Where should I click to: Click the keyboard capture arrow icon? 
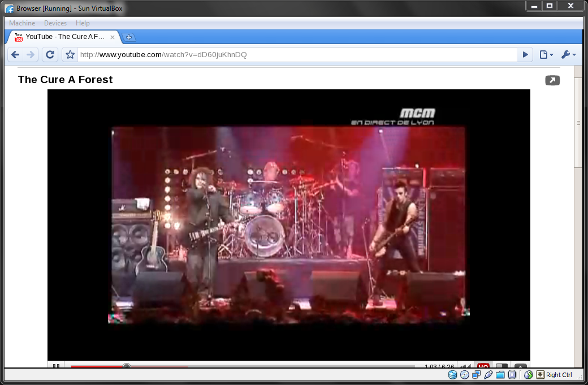(540, 374)
